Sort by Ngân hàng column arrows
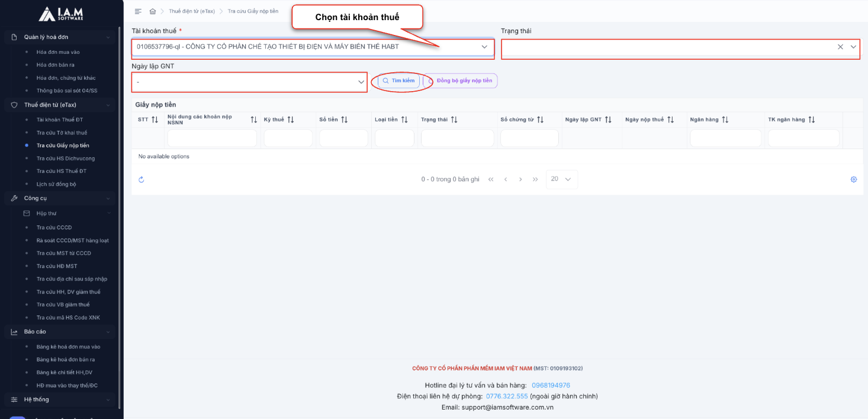Screen dimensions: 868x419 click(725, 120)
